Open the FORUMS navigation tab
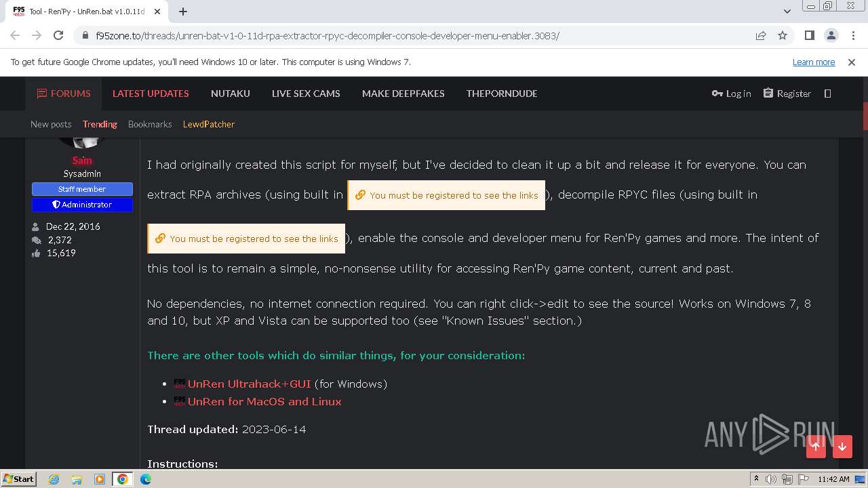This screenshot has height=488, width=868. (x=64, y=94)
